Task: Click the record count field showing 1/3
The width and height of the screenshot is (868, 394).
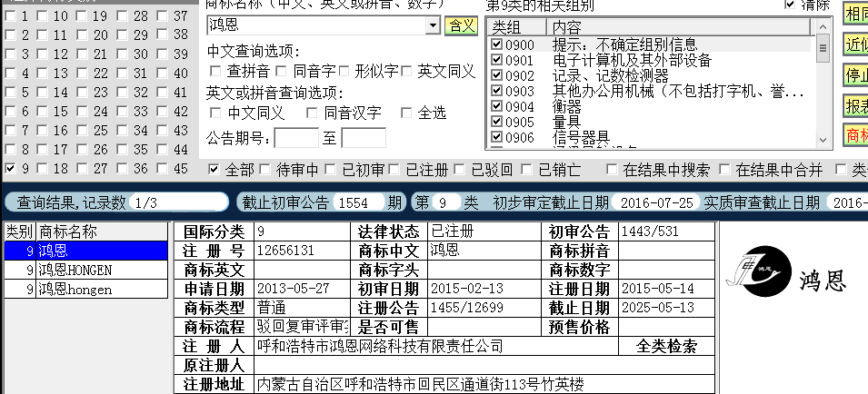Action: point(178,202)
